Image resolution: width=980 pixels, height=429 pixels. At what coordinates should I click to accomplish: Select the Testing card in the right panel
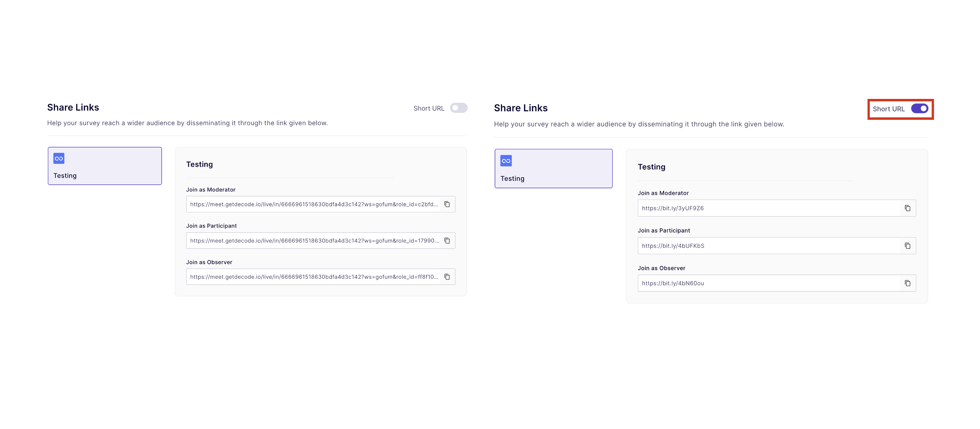click(x=553, y=168)
